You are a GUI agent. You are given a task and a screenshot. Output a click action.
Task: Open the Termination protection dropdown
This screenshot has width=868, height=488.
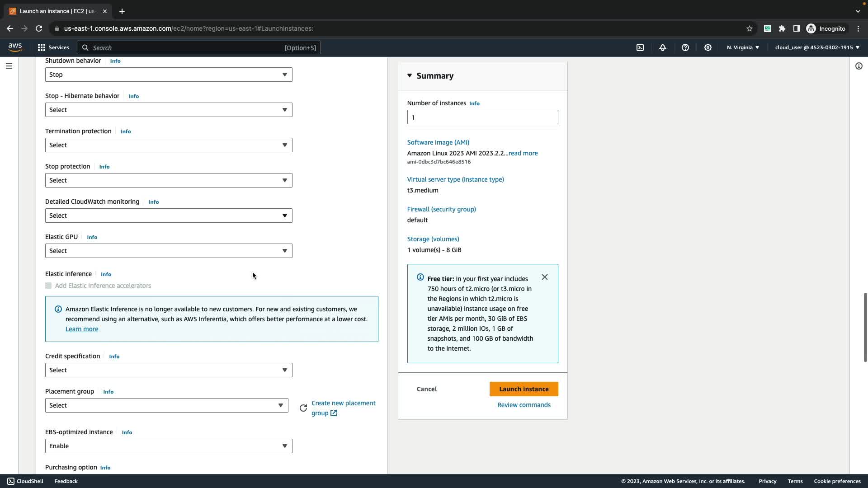(169, 145)
